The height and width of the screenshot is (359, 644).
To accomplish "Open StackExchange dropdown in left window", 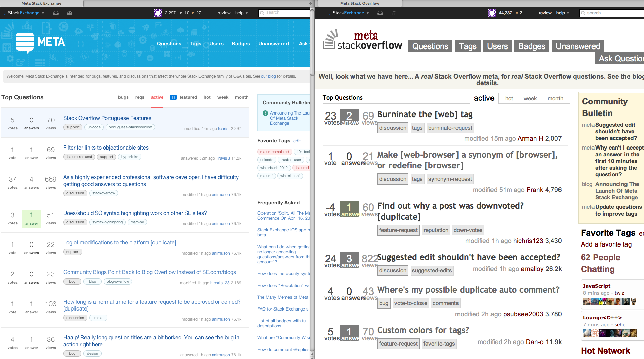I will (x=23, y=13).
